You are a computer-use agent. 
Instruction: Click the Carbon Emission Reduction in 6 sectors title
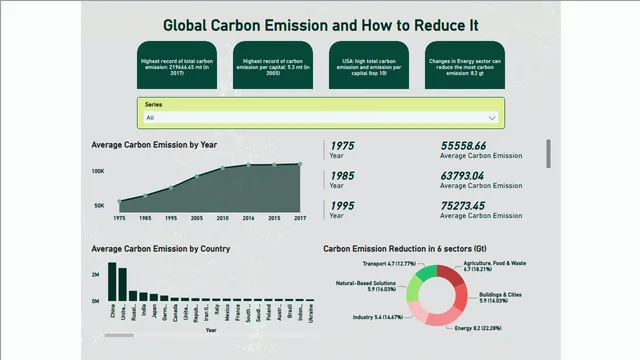(405, 249)
